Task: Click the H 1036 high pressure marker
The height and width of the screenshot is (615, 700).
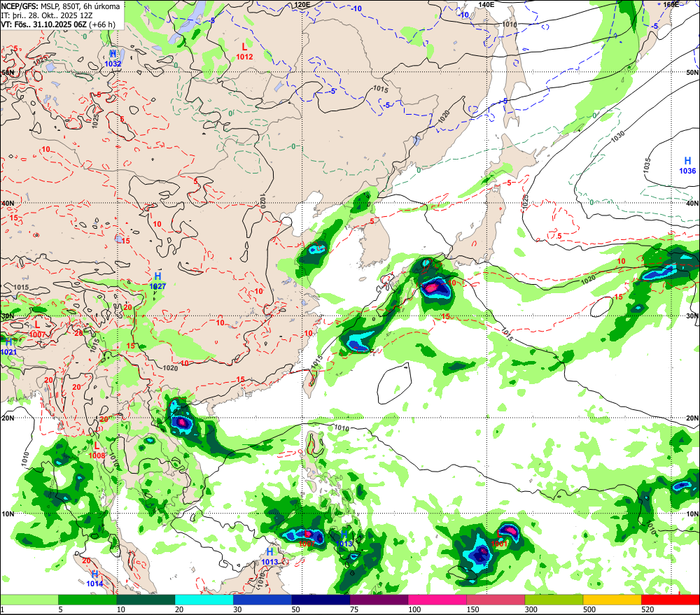Action: pos(687,166)
